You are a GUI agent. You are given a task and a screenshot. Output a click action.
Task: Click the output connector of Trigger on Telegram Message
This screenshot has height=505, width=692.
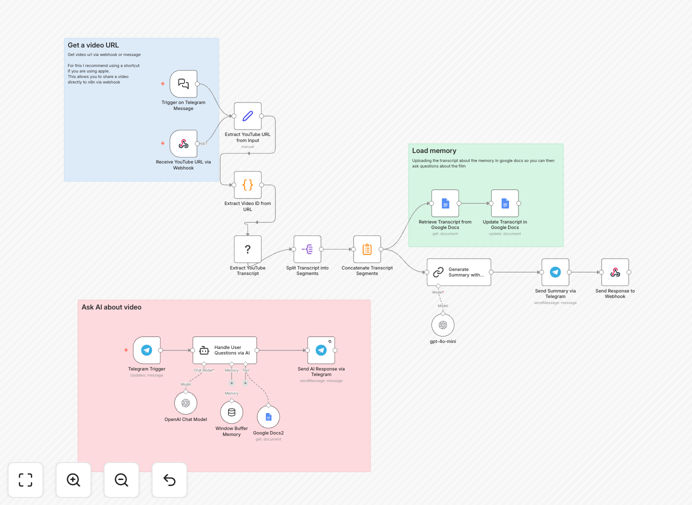pyautogui.click(x=197, y=84)
